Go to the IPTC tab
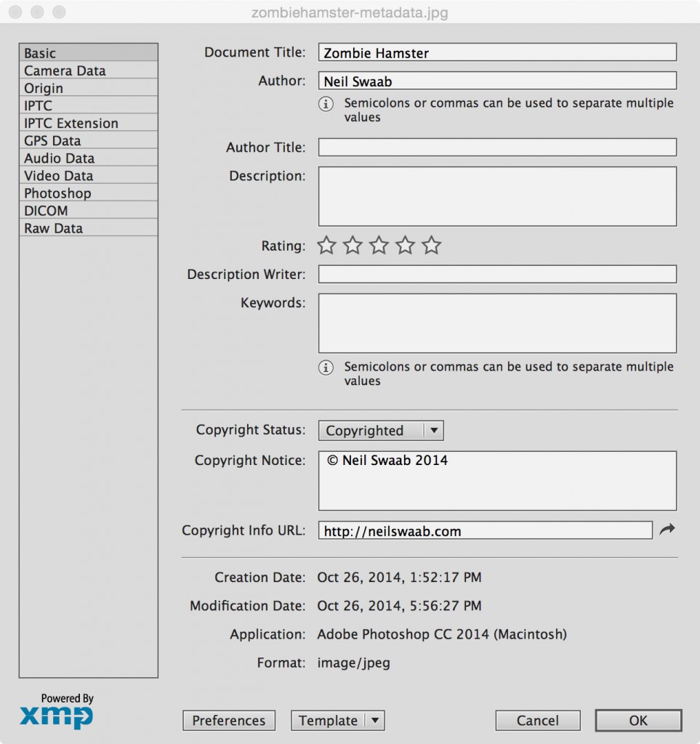 point(88,105)
